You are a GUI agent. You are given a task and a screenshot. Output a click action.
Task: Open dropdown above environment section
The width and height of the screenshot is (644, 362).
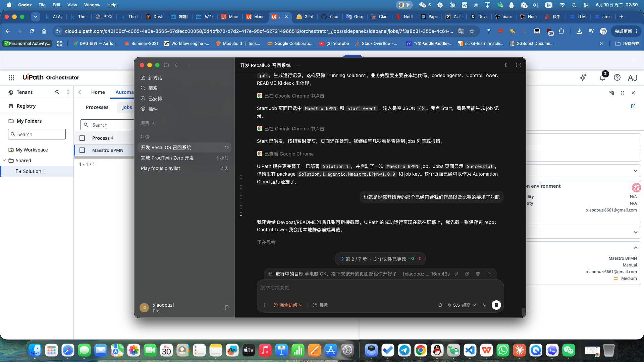pos(636,171)
